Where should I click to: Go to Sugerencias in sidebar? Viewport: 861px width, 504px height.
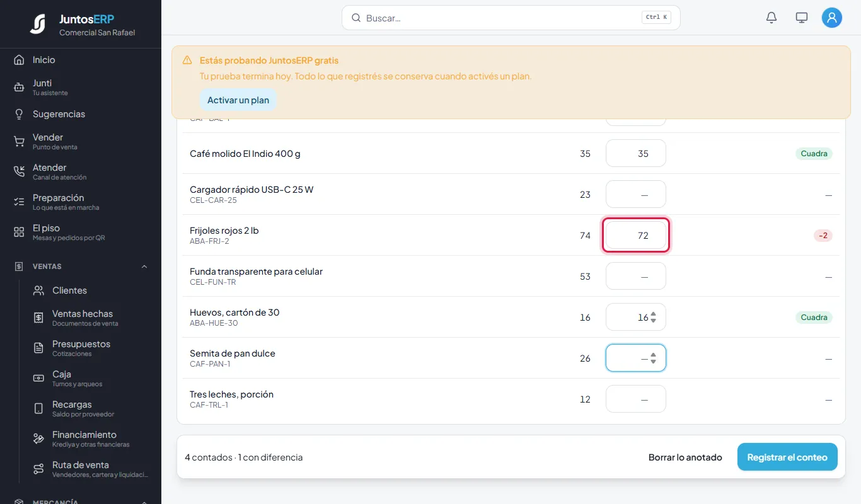coord(81,114)
